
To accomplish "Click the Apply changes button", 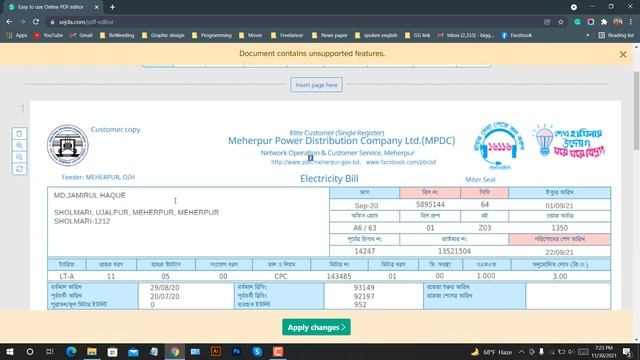I will click(316, 327).
